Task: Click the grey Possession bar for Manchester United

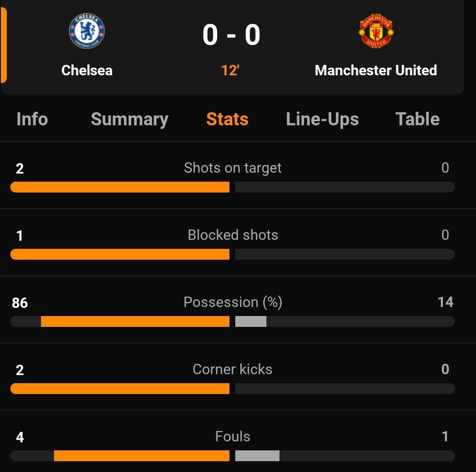Action: tap(251, 321)
